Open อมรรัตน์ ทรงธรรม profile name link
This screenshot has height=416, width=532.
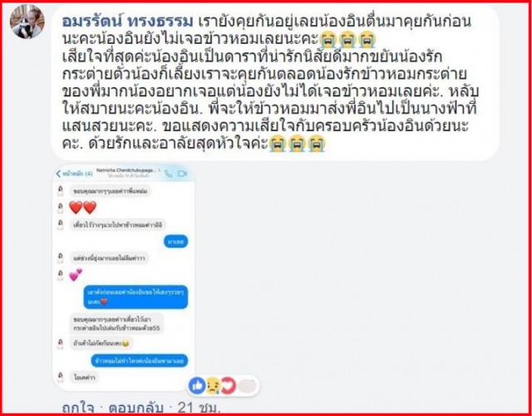(x=128, y=22)
